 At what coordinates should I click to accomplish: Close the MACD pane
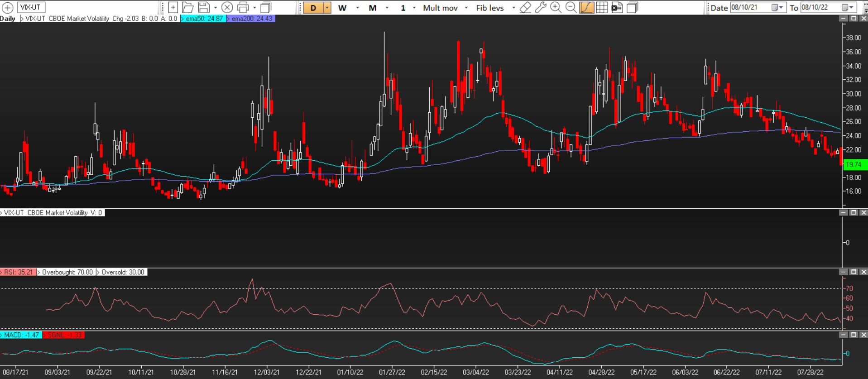pos(863,335)
